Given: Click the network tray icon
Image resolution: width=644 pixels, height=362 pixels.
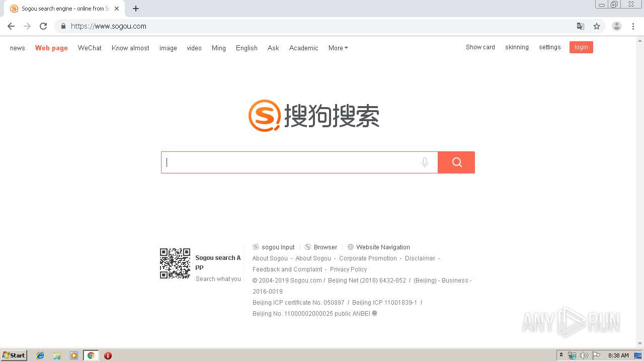Looking at the screenshot, I should [x=572, y=355].
